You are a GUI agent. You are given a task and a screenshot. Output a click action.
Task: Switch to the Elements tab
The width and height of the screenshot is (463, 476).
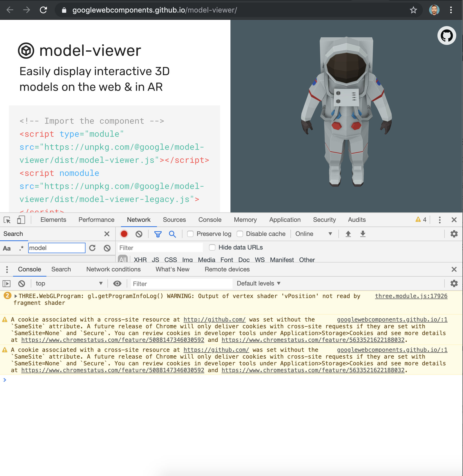coord(53,220)
